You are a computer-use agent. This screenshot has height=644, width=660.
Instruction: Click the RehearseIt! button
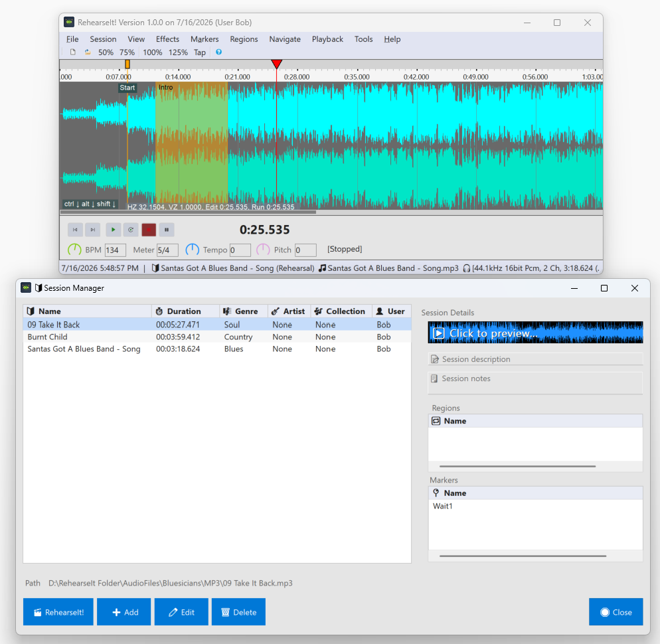pos(58,612)
